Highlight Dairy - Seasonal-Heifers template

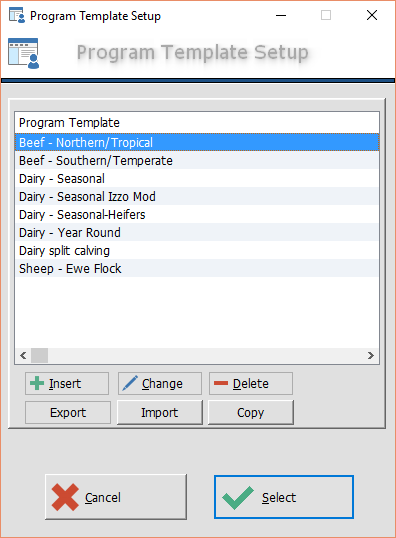click(x=197, y=214)
